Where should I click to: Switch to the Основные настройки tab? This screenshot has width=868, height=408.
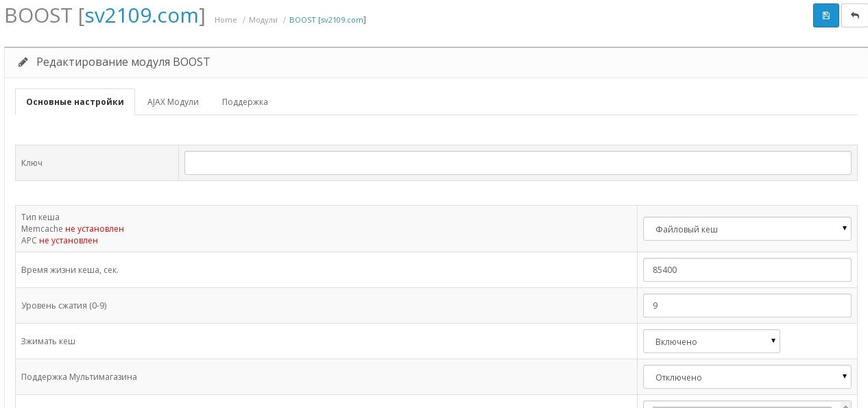coord(75,102)
